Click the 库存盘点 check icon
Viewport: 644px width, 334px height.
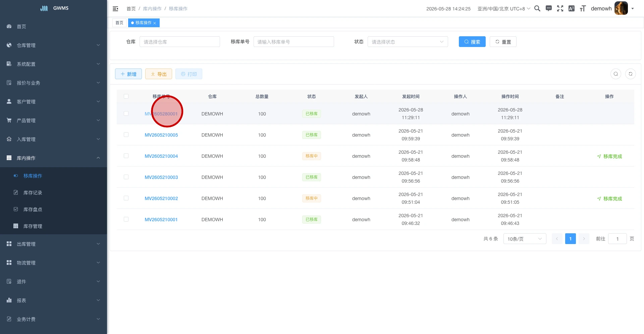coord(16,209)
